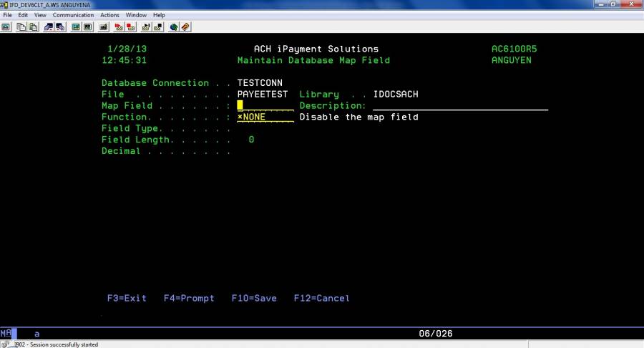Open the File menu
The width and height of the screenshot is (644, 348).
(8, 15)
